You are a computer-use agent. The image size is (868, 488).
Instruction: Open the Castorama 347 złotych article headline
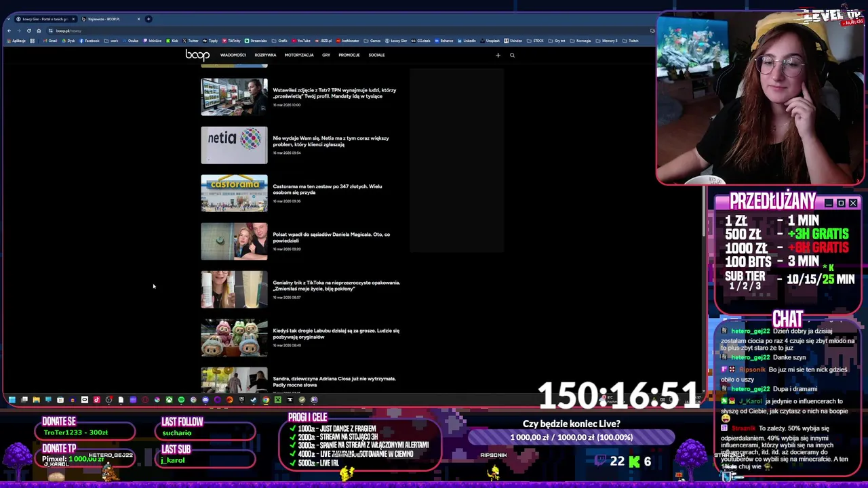(x=328, y=189)
